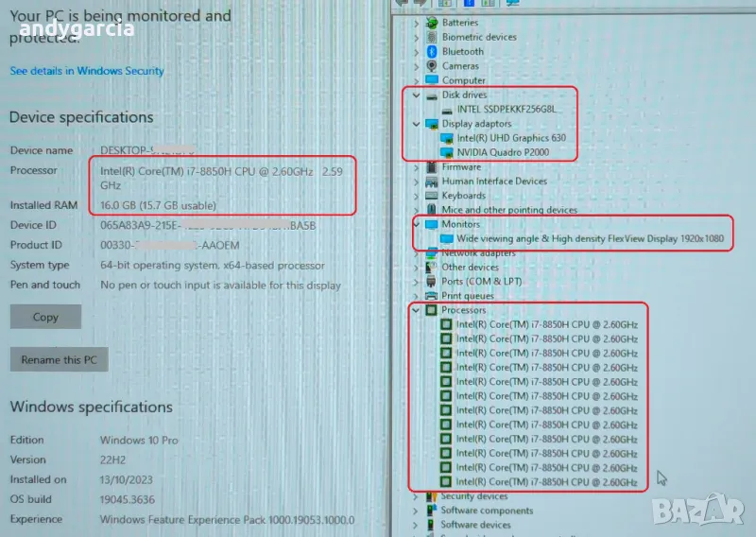This screenshot has width=756, height=537.
Task: Click the NVIDIA Quadro P2000 icon
Action: 447,153
